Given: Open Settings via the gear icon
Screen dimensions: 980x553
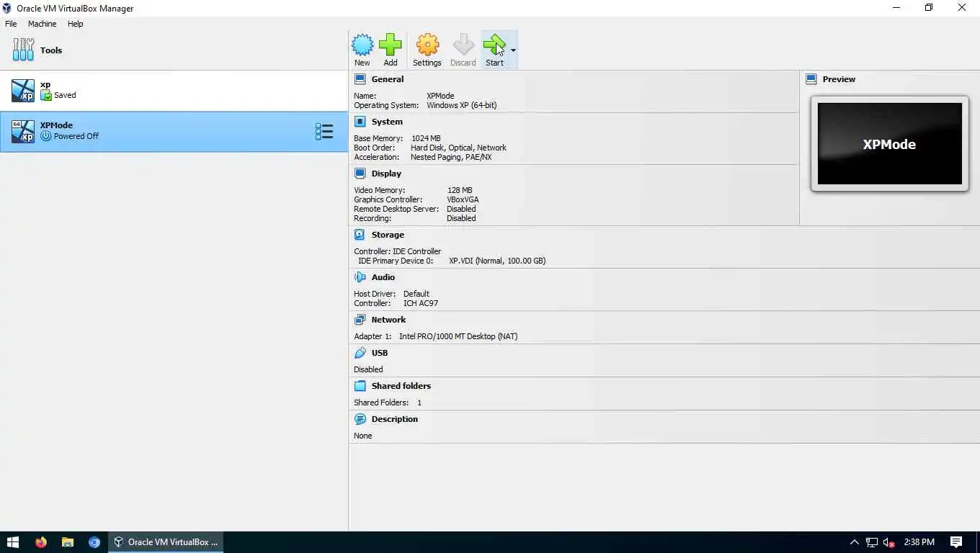Looking at the screenshot, I should click(x=427, y=45).
